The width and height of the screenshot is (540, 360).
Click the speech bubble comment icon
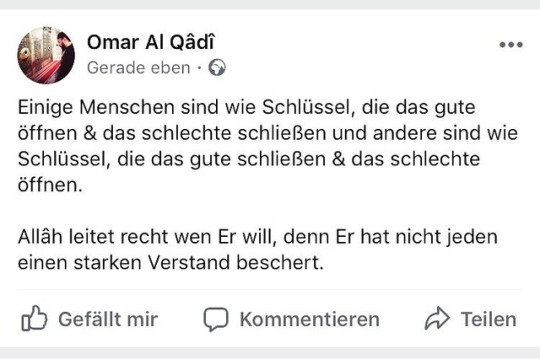point(216,319)
